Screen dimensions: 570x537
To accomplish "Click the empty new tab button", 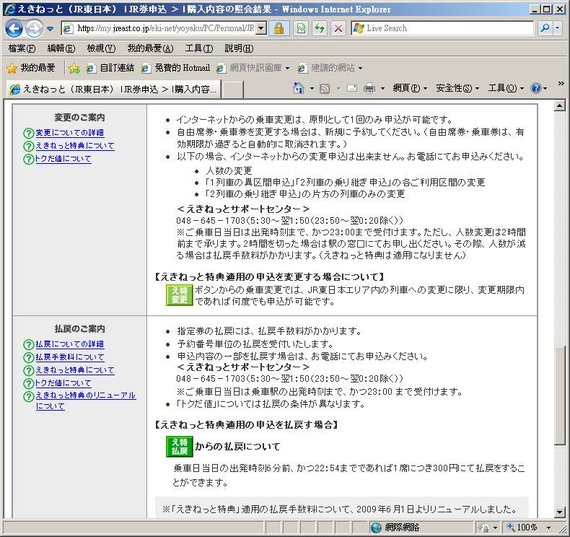I will pyautogui.click(x=233, y=90).
